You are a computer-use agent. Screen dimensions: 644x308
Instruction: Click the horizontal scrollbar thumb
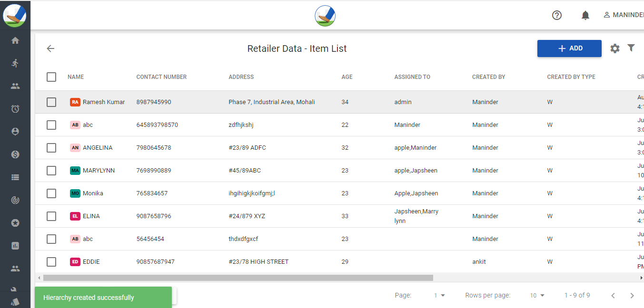pyautogui.click(x=238, y=278)
